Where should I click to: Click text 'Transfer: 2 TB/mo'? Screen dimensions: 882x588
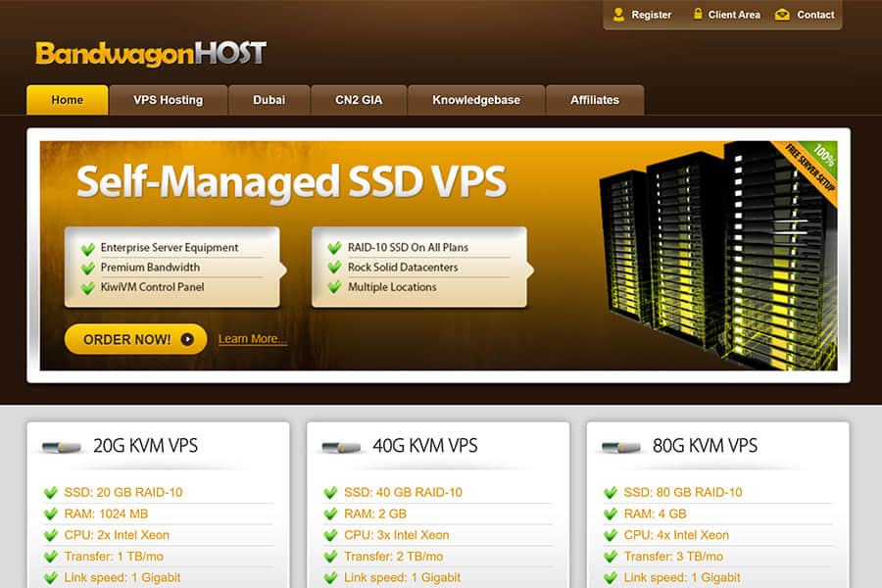[394, 557]
